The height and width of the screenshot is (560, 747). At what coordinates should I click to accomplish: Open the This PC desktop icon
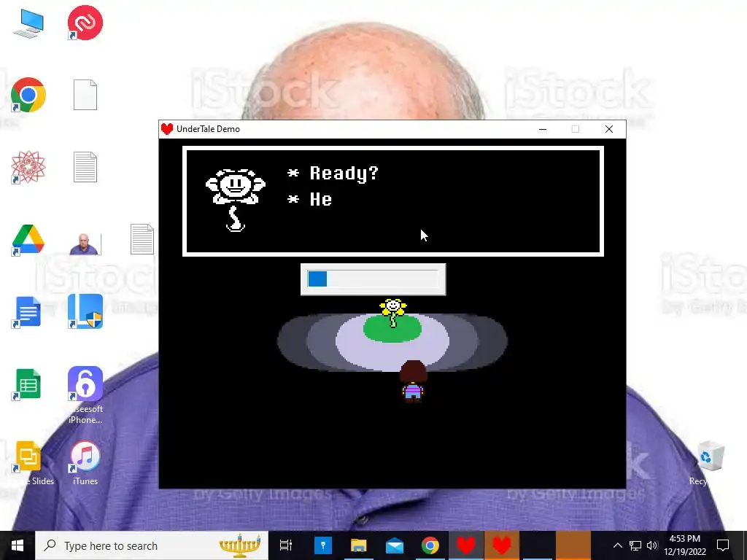click(28, 23)
